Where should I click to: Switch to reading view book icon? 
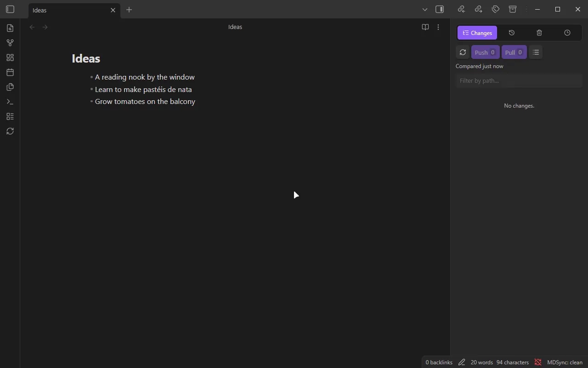click(425, 27)
